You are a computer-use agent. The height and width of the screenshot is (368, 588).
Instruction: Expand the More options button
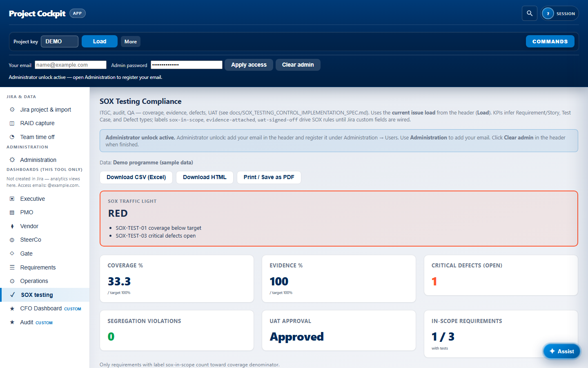point(131,42)
